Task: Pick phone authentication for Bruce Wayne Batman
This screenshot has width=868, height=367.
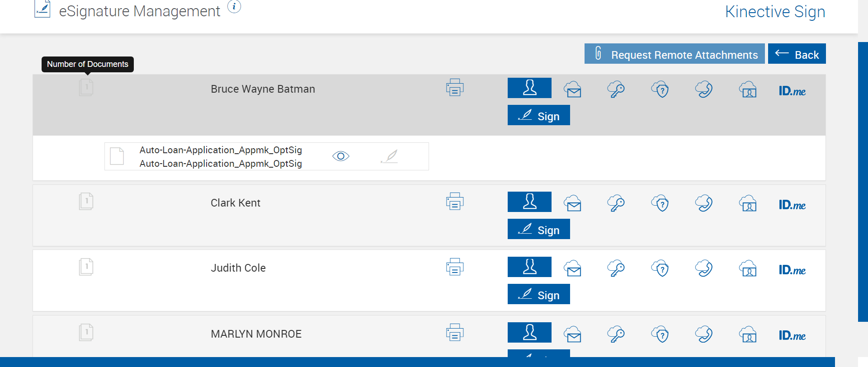Action: click(x=704, y=89)
